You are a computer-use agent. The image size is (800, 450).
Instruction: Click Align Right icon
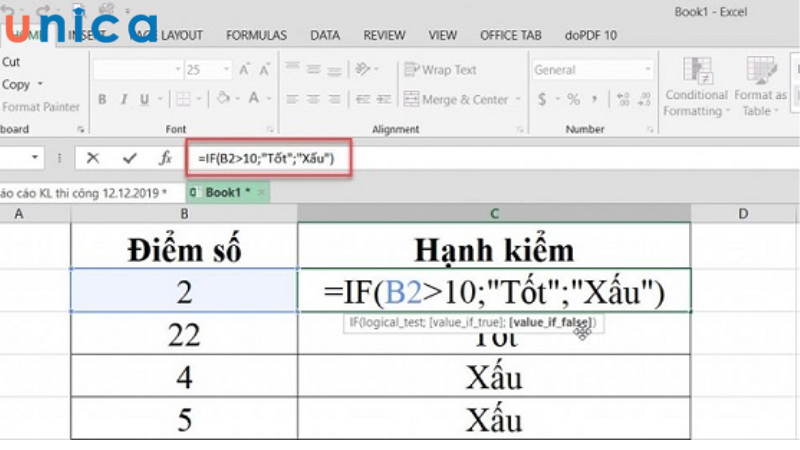pyautogui.click(x=334, y=99)
